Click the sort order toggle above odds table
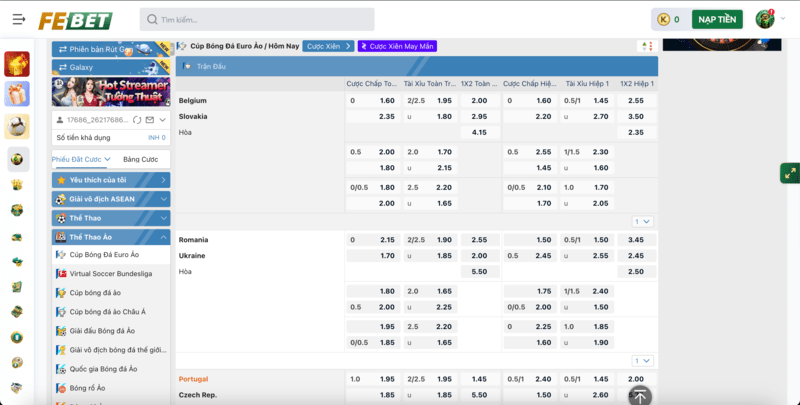Viewport: 800px width, 405px height. click(645, 46)
